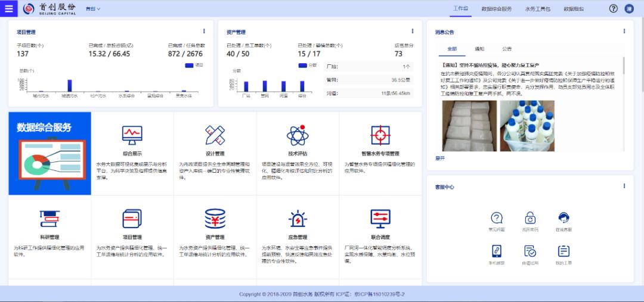This screenshot has height=302, width=644.
Task: Click the help question mark icon in header
Action: (613, 8)
